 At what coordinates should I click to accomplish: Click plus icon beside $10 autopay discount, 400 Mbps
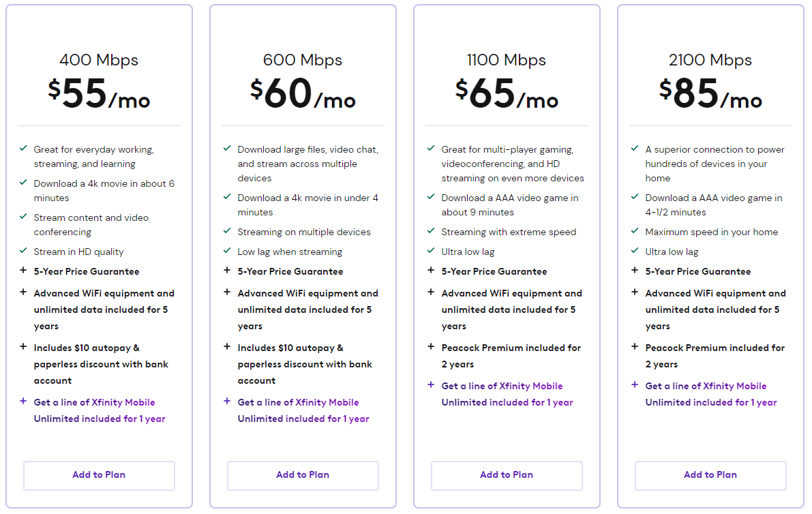click(23, 346)
